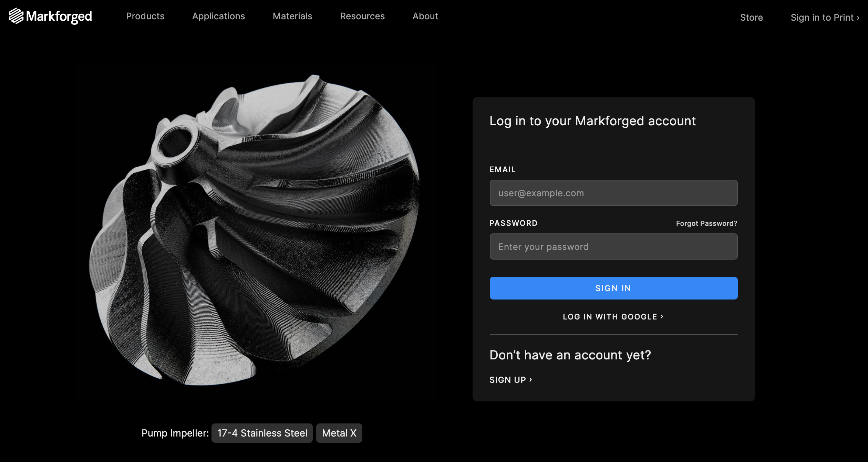Open the Applications menu

tap(218, 16)
